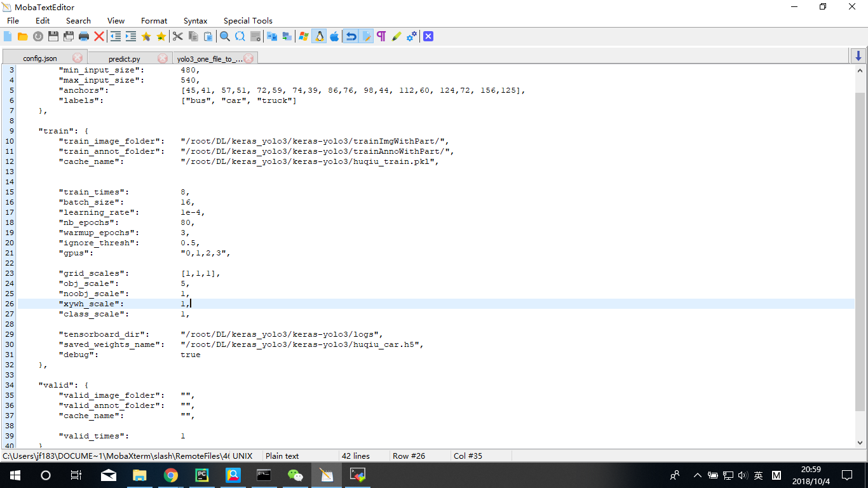The height and width of the screenshot is (488, 868).
Task: Toggle show-all-characters pilcrow icon
Action: [x=381, y=37]
